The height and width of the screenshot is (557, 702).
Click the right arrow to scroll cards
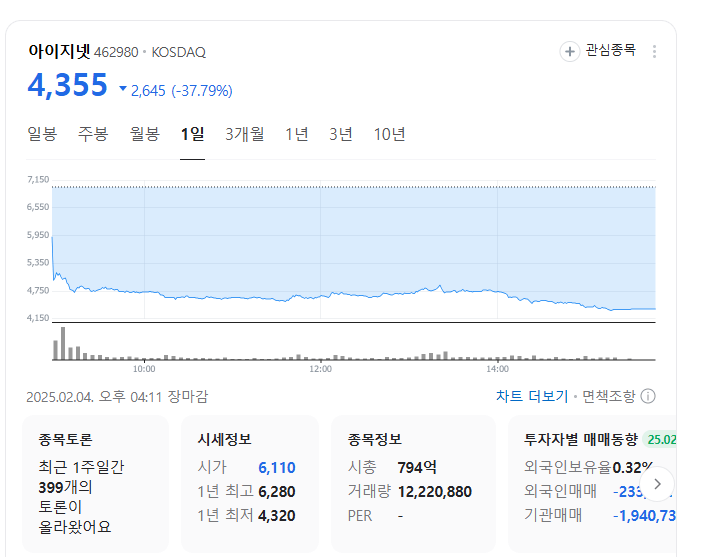pyautogui.click(x=657, y=483)
